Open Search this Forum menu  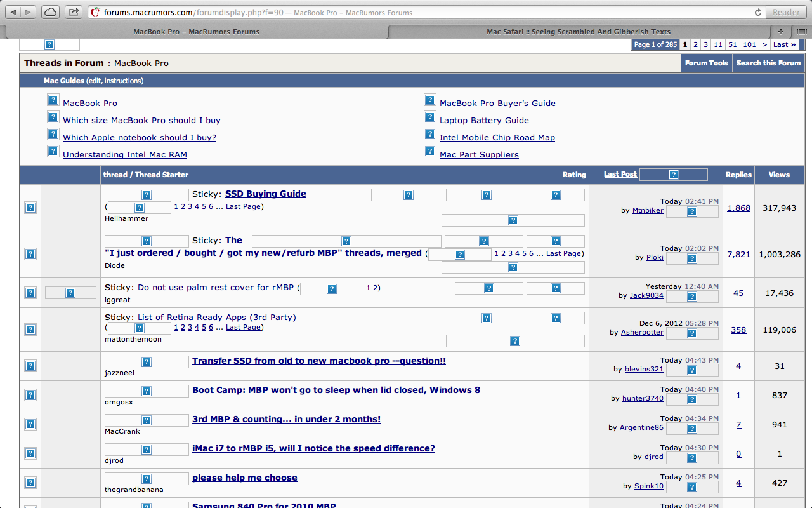pos(768,63)
